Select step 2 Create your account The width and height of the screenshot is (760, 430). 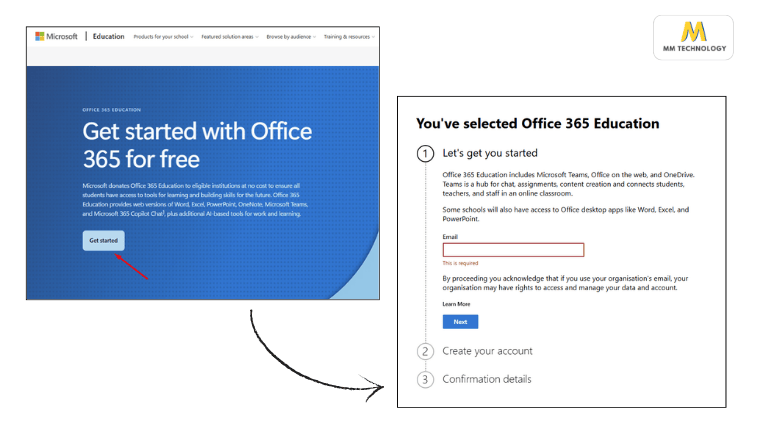click(x=475, y=351)
